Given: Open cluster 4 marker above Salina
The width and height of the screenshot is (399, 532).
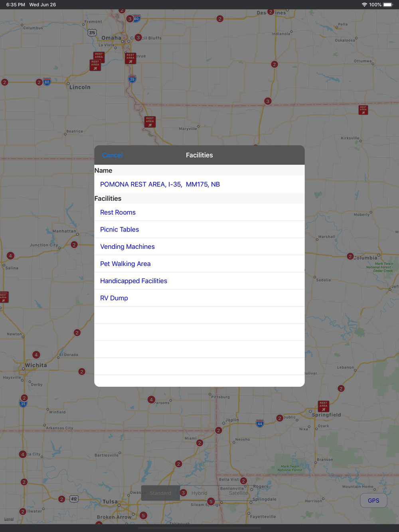Looking at the screenshot, I should 10,256.
